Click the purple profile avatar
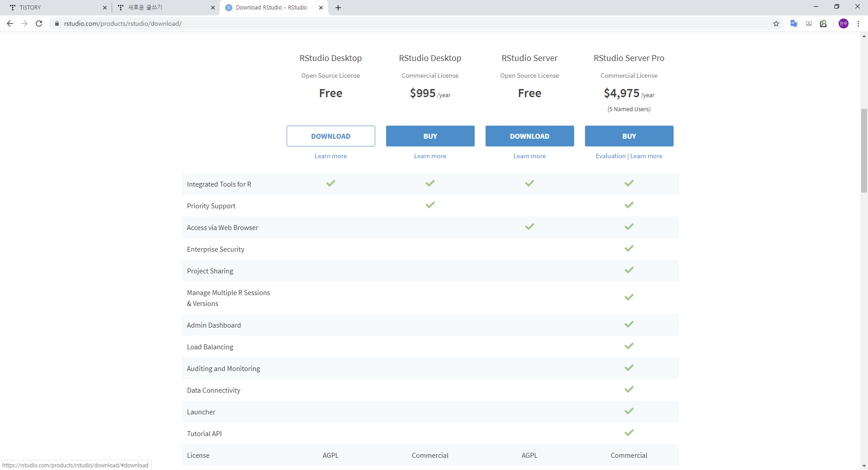This screenshot has width=868, height=470. (844, 23)
